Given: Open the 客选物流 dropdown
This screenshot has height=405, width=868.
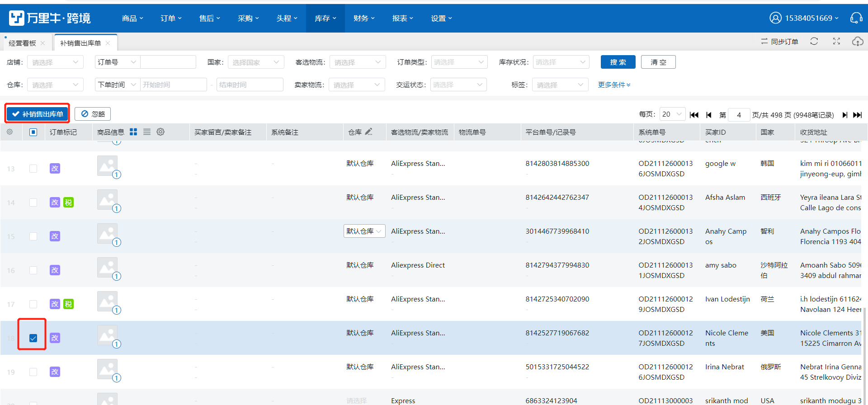Looking at the screenshot, I should 358,62.
